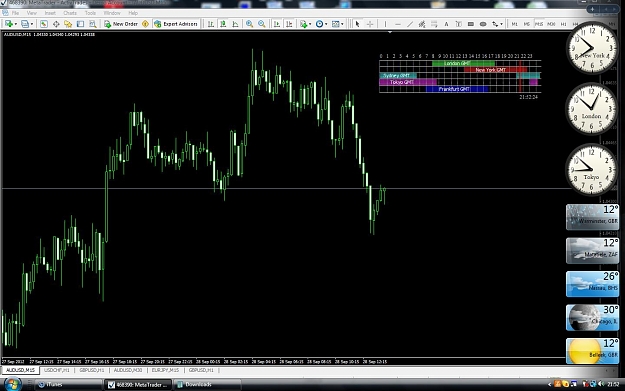The height and width of the screenshot is (391, 625).
Task: Switch timeframe to M5
Action: pos(527,24)
